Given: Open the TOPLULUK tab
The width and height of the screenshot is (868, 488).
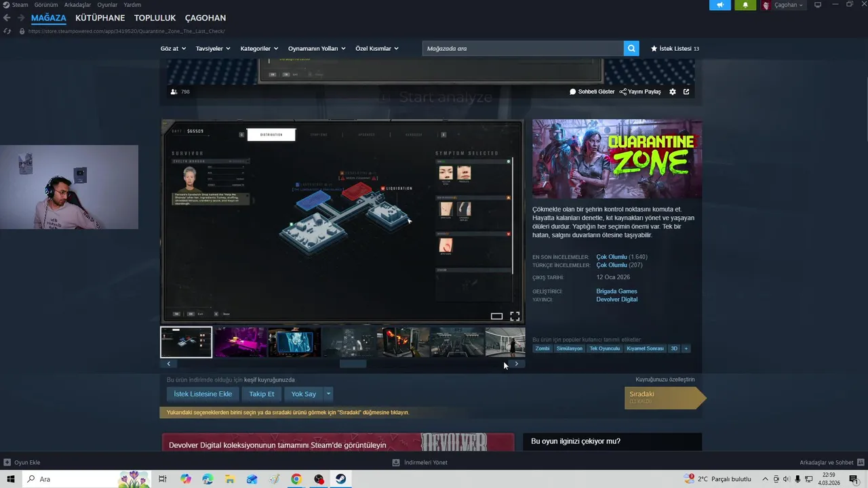Looking at the screenshot, I should coord(155,18).
